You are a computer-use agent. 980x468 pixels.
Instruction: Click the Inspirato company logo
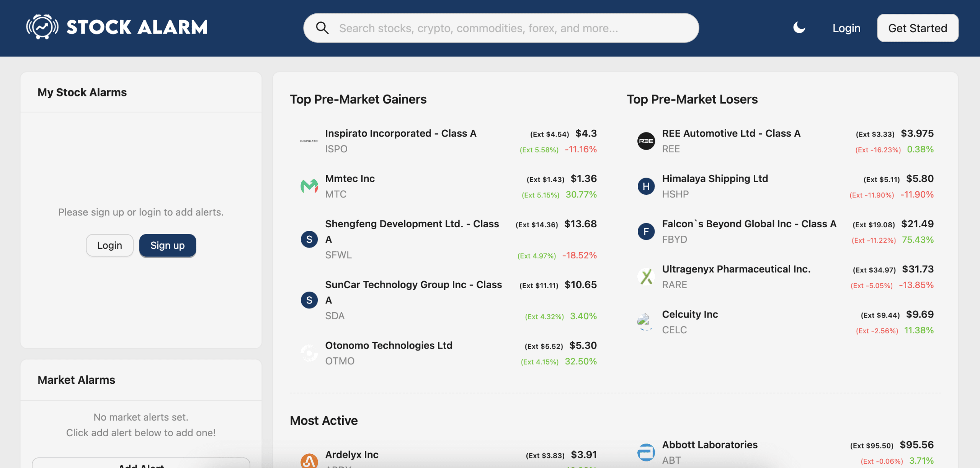click(309, 141)
